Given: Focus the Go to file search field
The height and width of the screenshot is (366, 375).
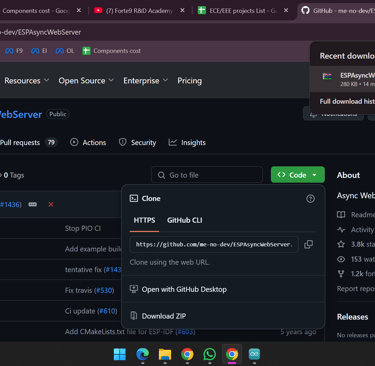Looking at the screenshot, I should 207,175.
